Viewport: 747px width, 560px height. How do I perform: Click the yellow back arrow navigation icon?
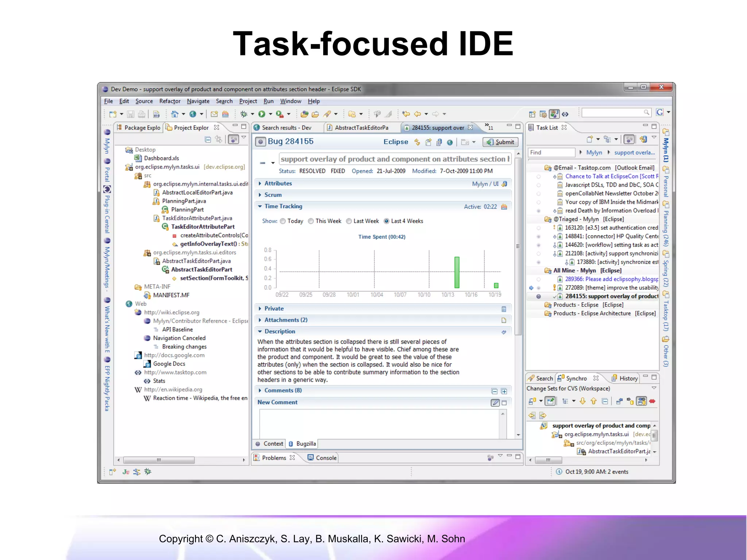click(417, 114)
